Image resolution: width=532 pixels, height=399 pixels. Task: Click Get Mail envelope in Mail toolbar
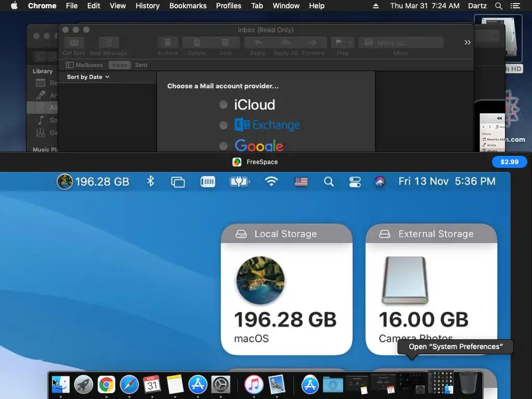click(x=74, y=43)
